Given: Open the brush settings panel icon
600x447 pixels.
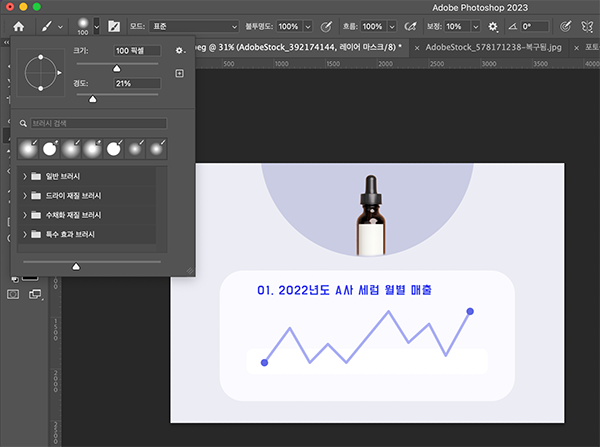Looking at the screenshot, I should (x=114, y=24).
